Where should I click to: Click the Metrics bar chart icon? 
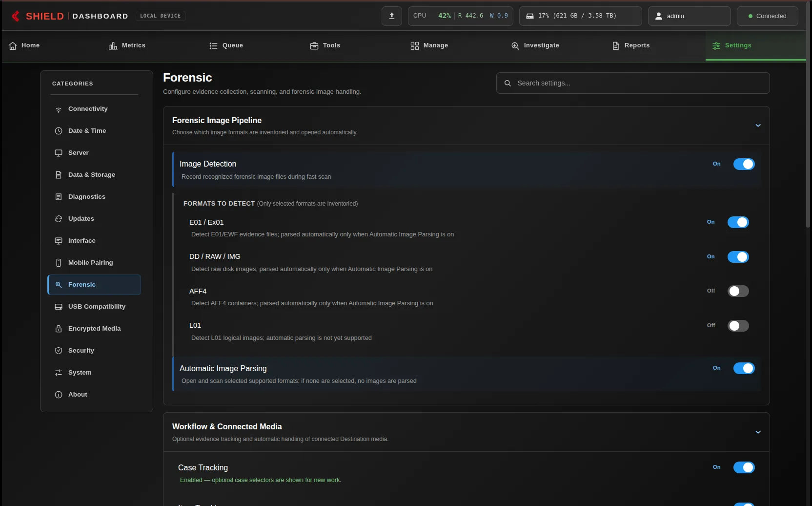[x=113, y=46]
